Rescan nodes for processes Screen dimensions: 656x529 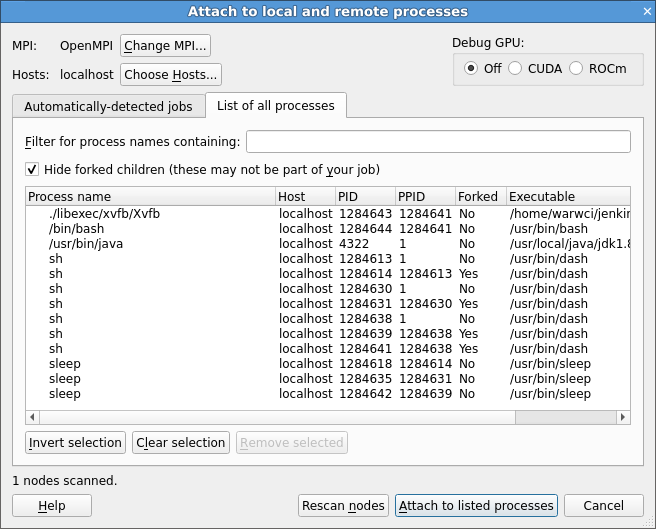(343, 506)
